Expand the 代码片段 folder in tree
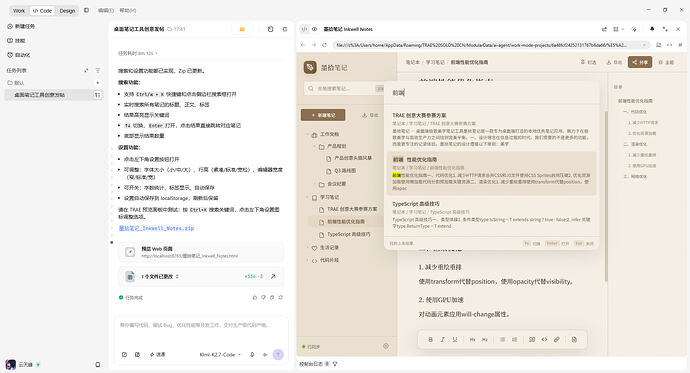The height and width of the screenshot is (373, 690). [x=308, y=260]
